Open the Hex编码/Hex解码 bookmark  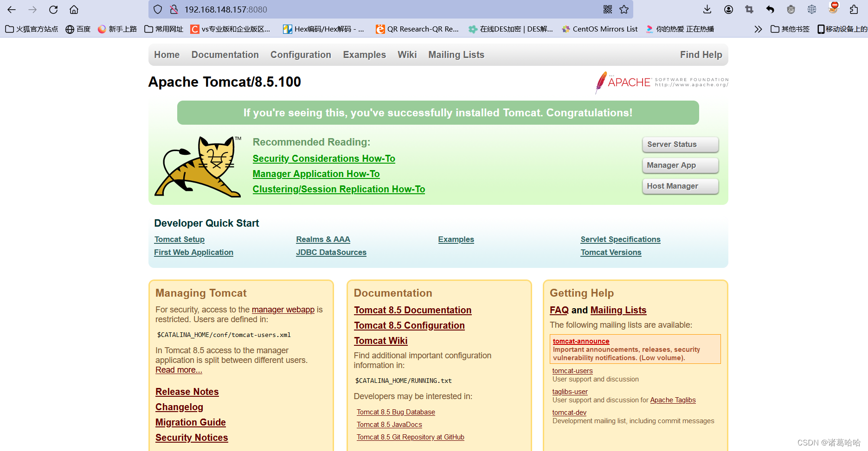[324, 29]
